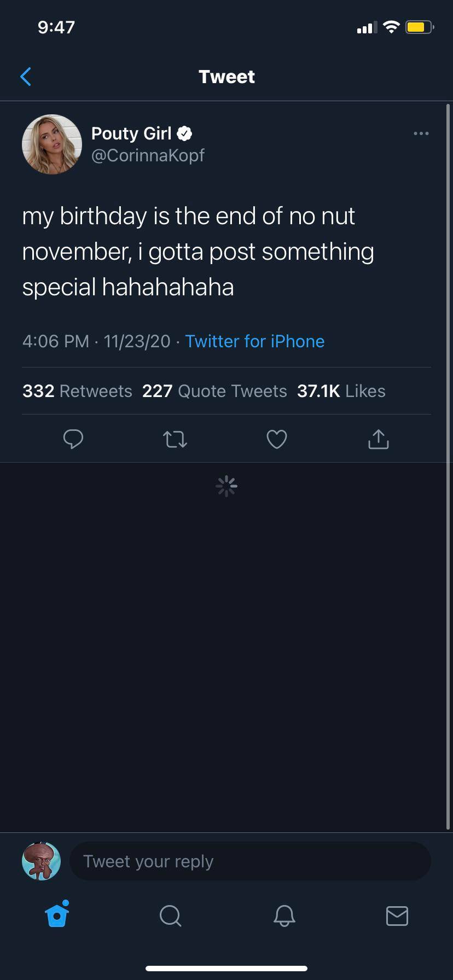
Task: Tap the back arrow icon
Action: tap(26, 77)
